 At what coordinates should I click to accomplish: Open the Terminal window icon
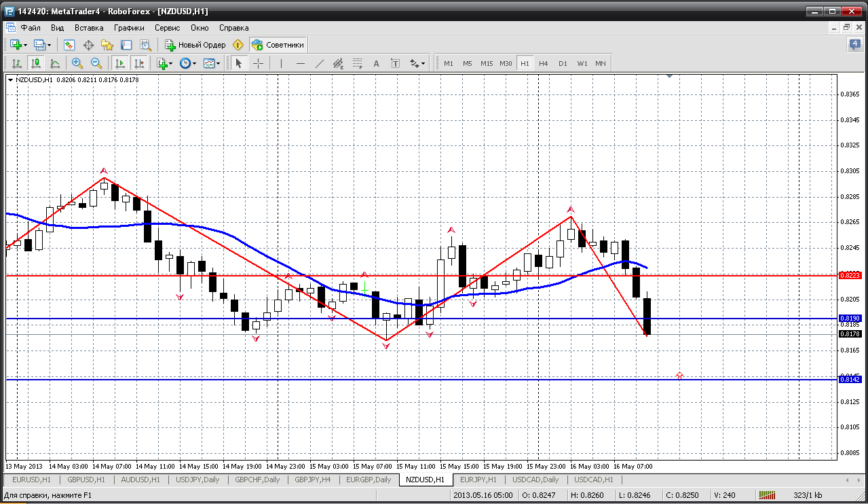coord(126,45)
